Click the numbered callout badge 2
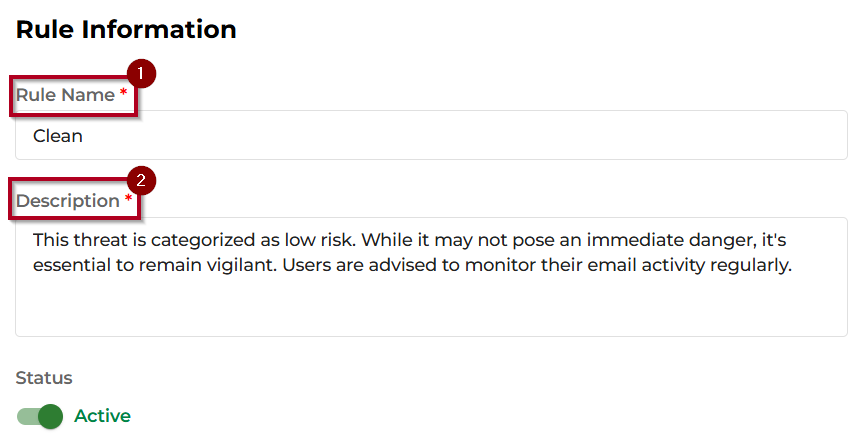Viewport: 853px width, 435px height. pos(141,180)
